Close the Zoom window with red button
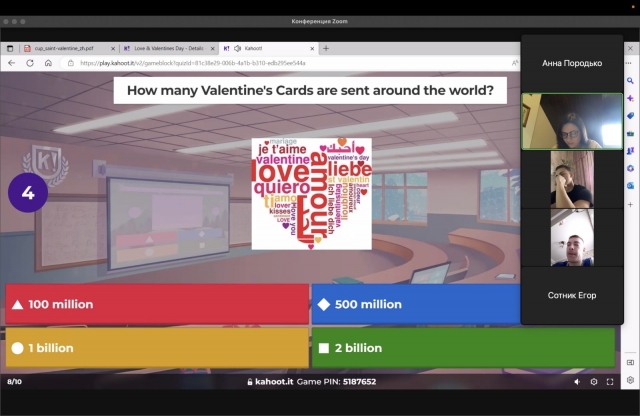 6,21
